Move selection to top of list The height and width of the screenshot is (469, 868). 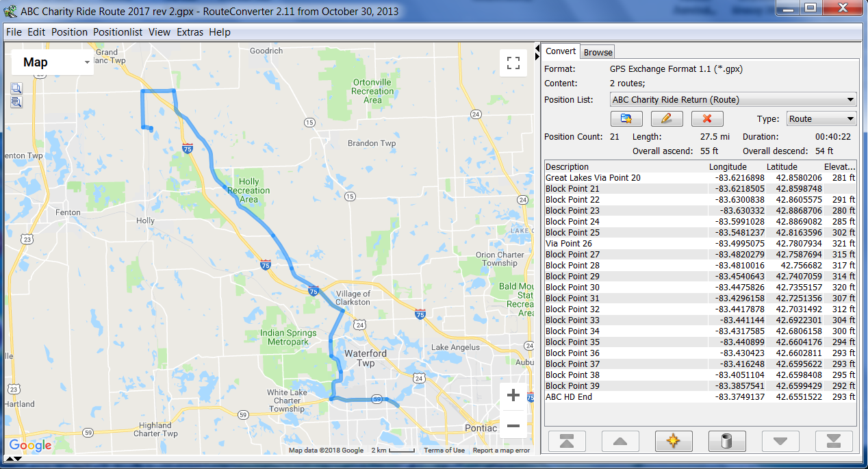567,442
